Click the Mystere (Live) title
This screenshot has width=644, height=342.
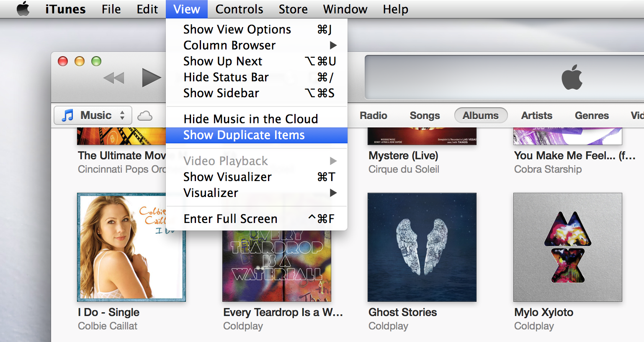(x=403, y=155)
